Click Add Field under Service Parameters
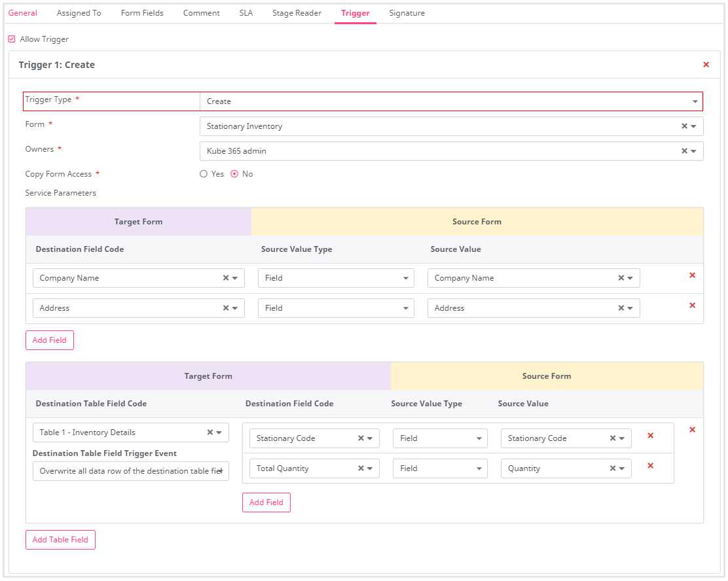 point(50,340)
